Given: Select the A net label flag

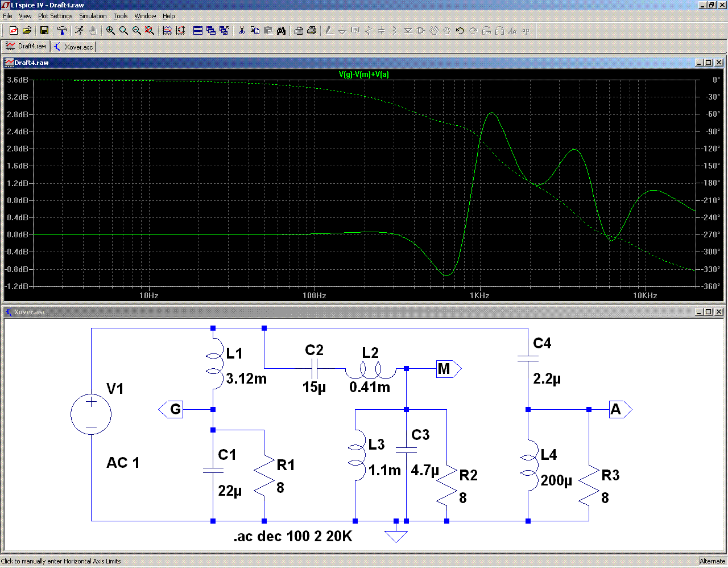Looking at the screenshot, I should pos(621,409).
